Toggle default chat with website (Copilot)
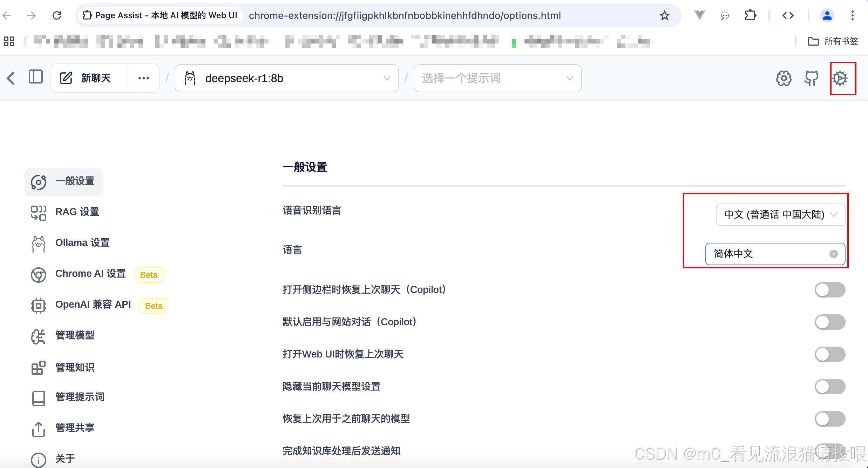868x468 pixels. 829,322
